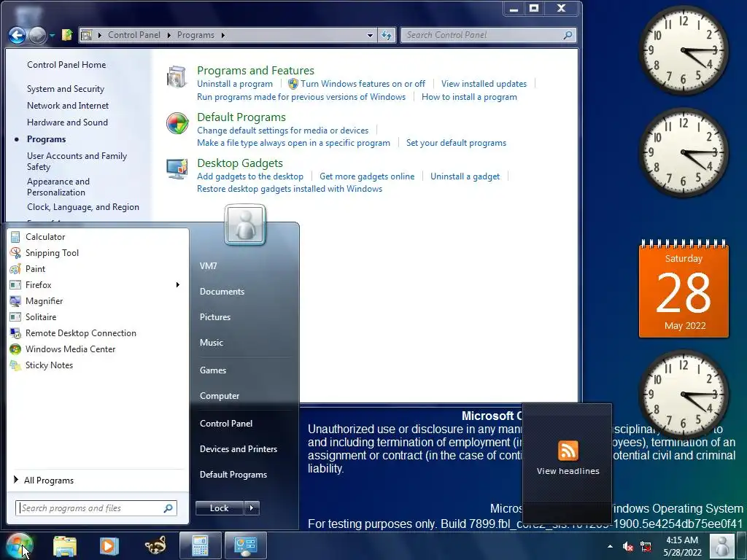The height and width of the screenshot is (560, 747).
Task: Open recent pages dropdown beside Forward
Action: pyautogui.click(x=52, y=35)
